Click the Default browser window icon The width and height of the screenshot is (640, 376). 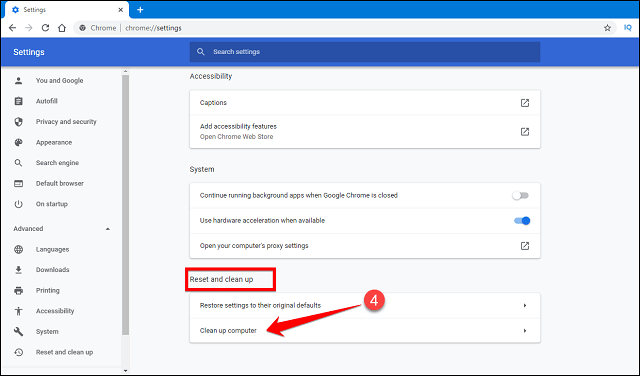pyautogui.click(x=18, y=183)
